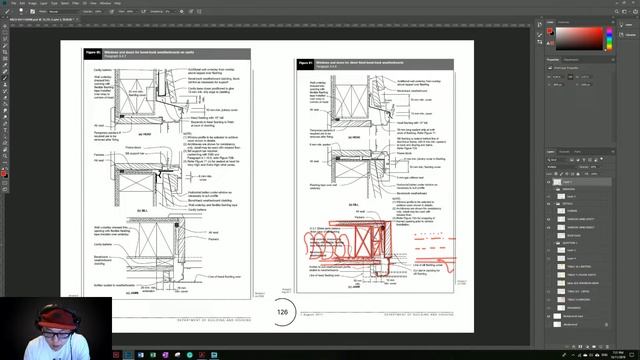Open the brush preset picker arrow
Screen dimensions: 640x360
27,11
